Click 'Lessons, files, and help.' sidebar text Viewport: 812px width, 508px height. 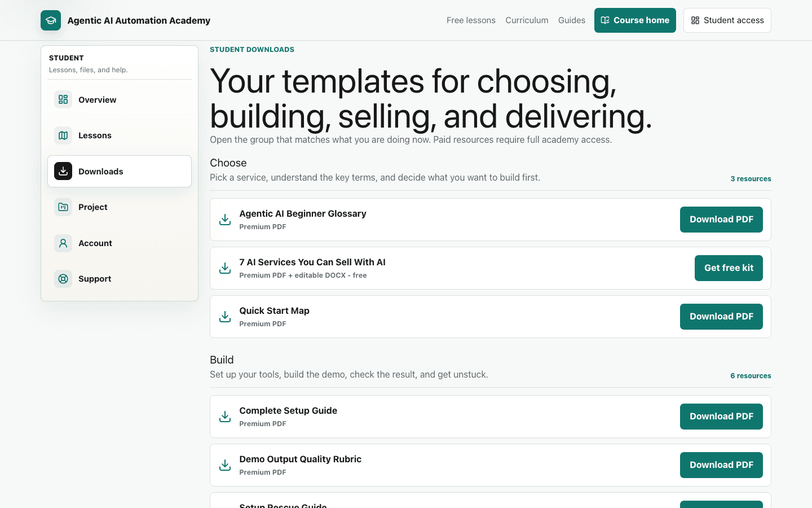pyautogui.click(x=89, y=70)
